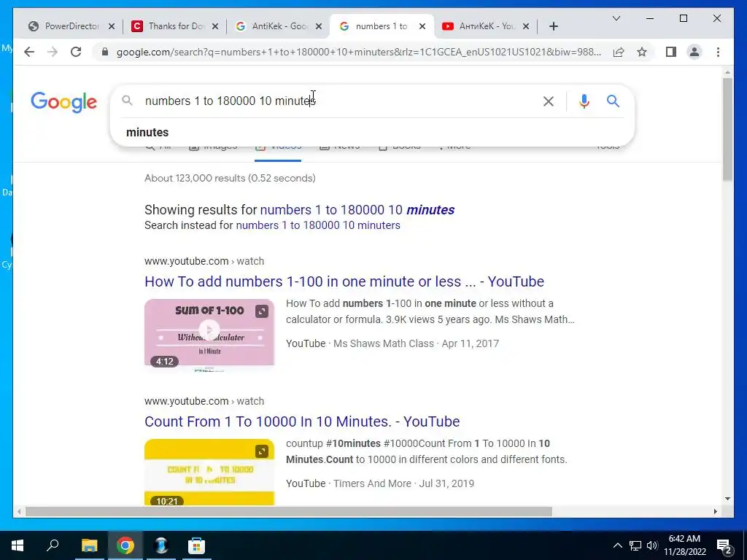
Task: Open Chrome three-dot menu
Action: 718,52
